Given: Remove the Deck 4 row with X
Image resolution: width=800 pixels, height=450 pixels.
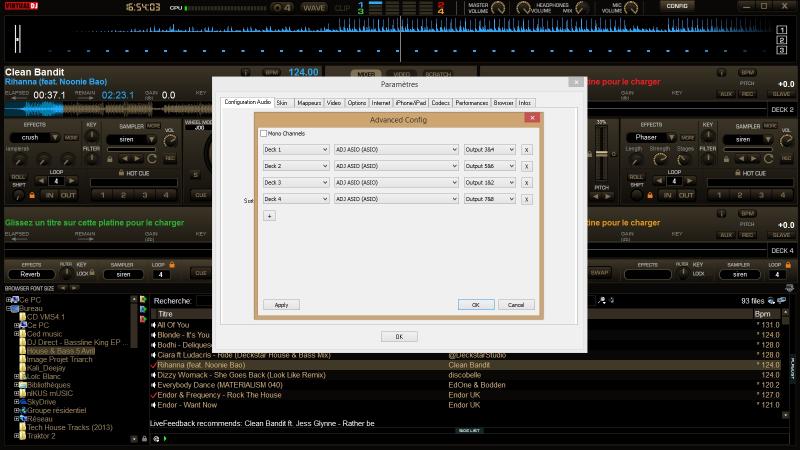Looking at the screenshot, I should (x=527, y=199).
